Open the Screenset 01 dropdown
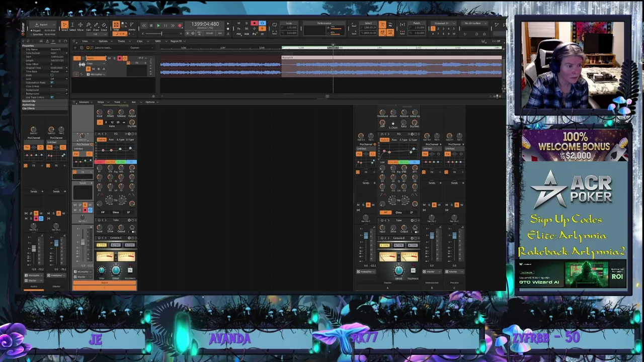The width and height of the screenshot is (644, 362). (x=444, y=23)
